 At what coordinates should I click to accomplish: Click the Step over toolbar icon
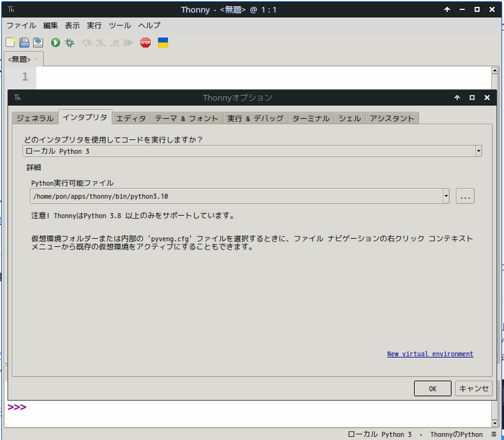87,42
